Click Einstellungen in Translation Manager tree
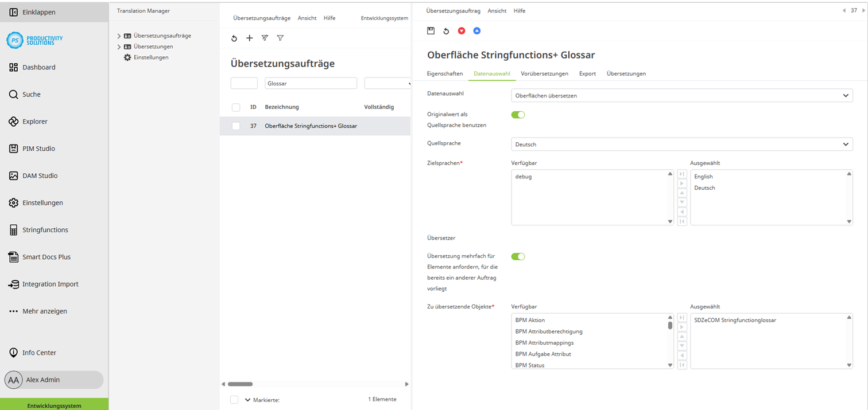Image resolution: width=868 pixels, height=410 pixels. pos(151,58)
